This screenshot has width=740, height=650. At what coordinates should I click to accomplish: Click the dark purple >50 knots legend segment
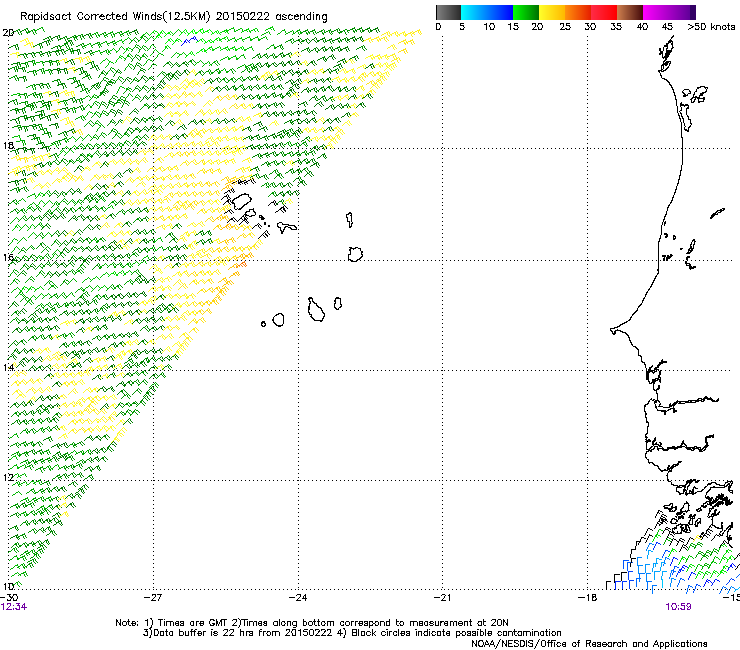click(692, 12)
